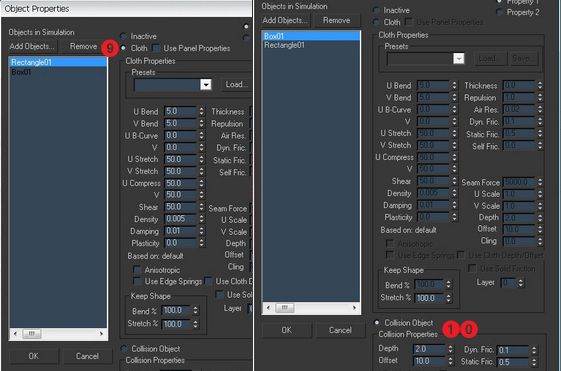Click the right dialog list's horizontal scrollbar thumb
The image size is (561, 371).
tap(285, 308)
